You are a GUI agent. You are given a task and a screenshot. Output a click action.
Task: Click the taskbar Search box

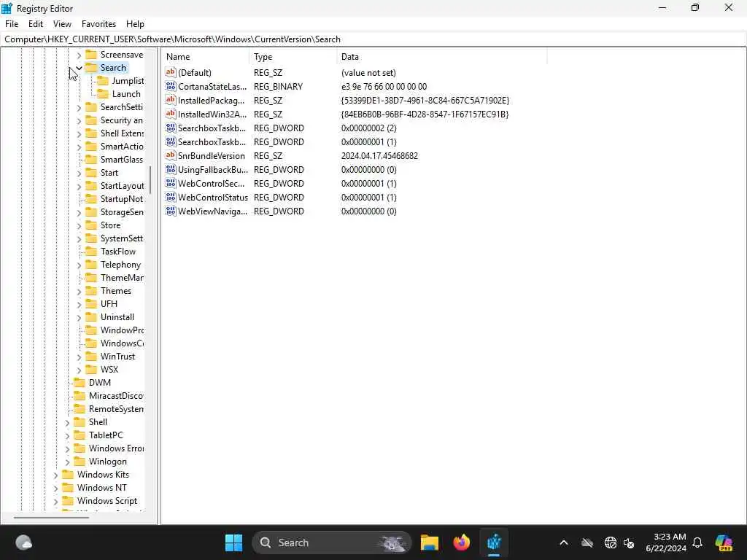pos(332,542)
